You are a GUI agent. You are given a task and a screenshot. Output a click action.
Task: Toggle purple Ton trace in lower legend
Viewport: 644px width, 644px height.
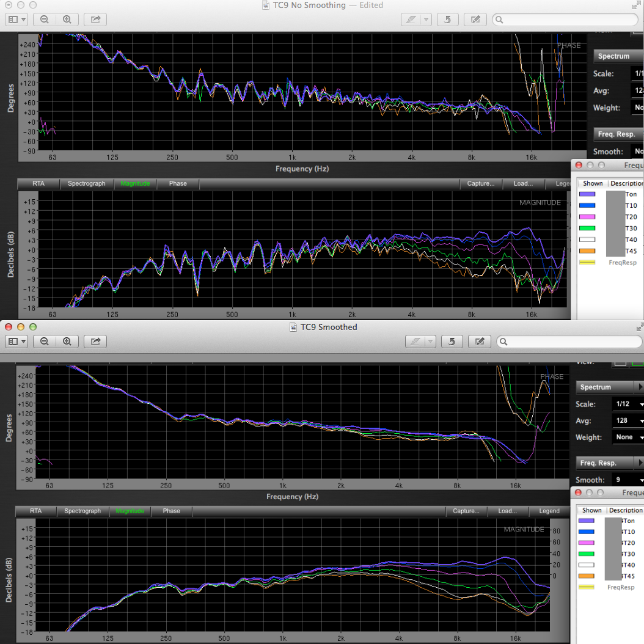(x=586, y=521)
